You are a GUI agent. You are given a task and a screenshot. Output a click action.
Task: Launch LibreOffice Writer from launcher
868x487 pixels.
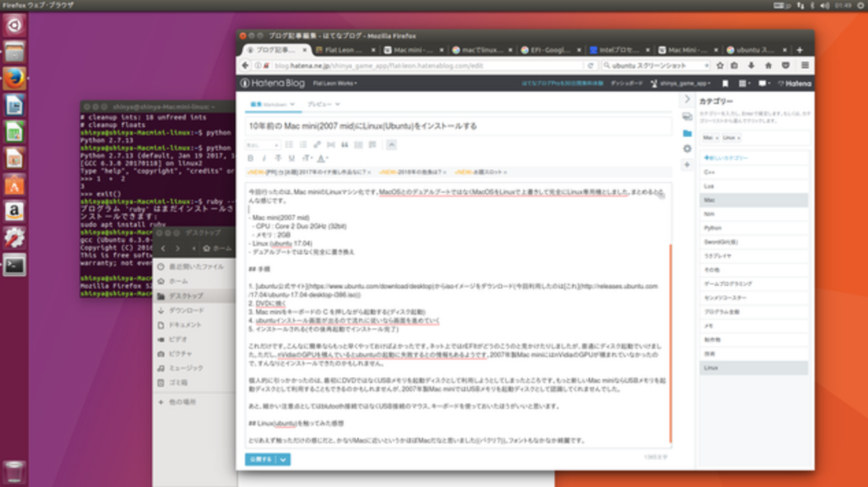(x=14, y=105)
